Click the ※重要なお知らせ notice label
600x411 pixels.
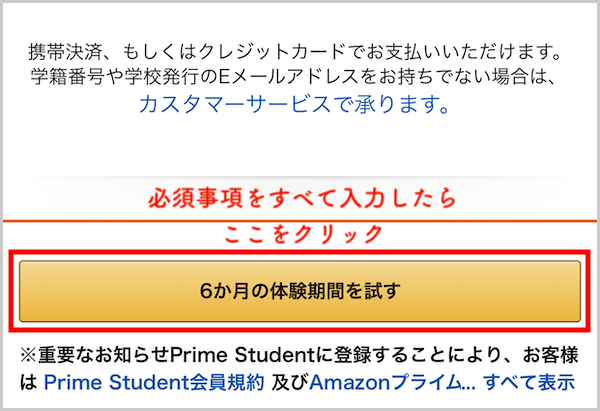tap(95, 356)
